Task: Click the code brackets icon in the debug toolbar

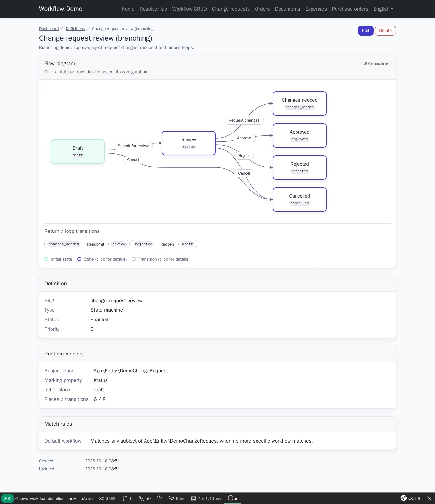Action: pyautogui.click(x=159, y=498)
